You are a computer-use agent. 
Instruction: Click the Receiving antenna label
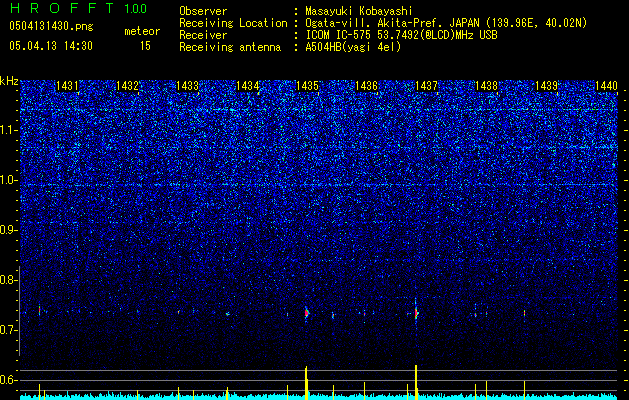[x=230, y=47]
